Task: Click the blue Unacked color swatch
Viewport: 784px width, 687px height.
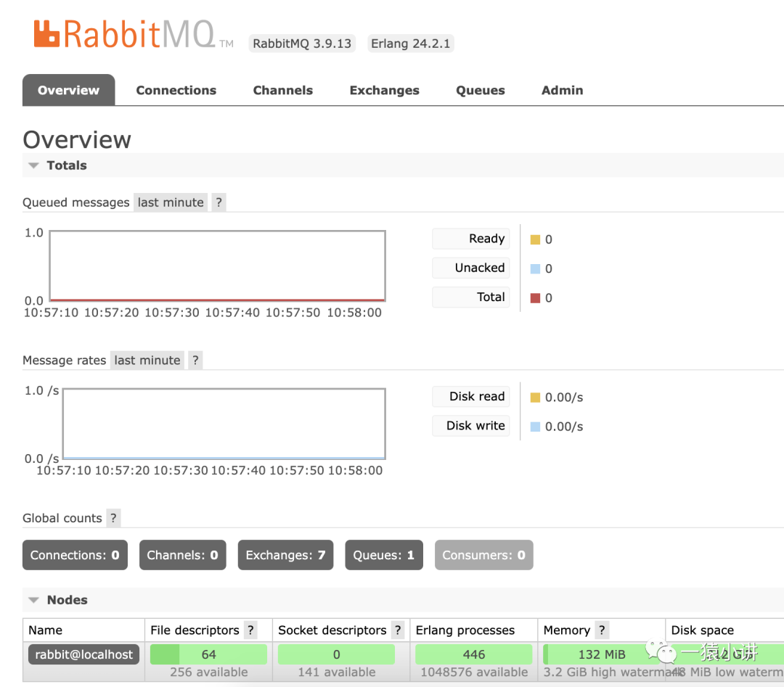Action: point(535,269)
